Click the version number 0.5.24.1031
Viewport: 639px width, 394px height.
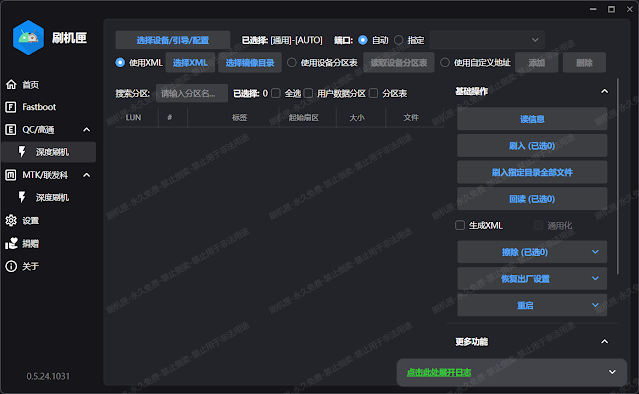click(x=48, y=376)
